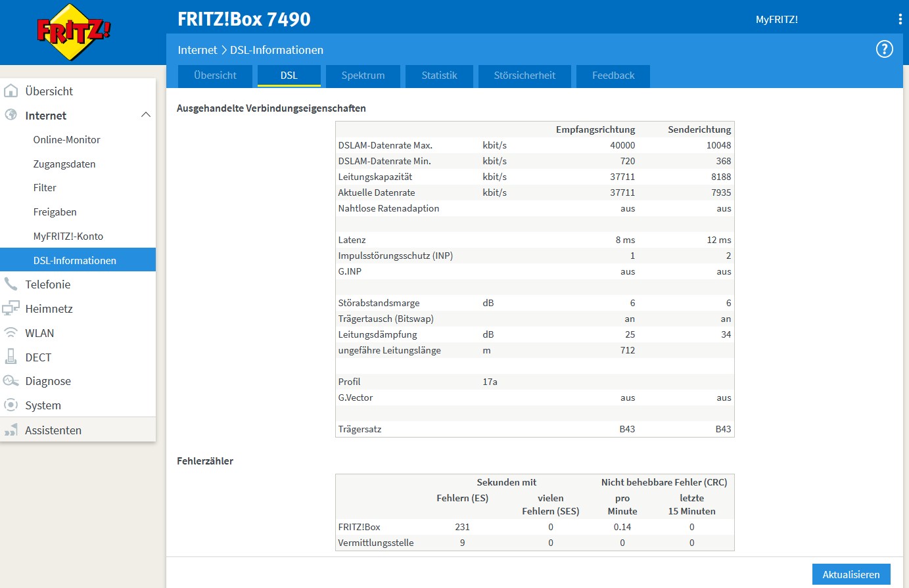Viewport: 909px width, 588px height.
Task: Open the Feedback tab
Action: pyautogui.click(x=613, y=76)
